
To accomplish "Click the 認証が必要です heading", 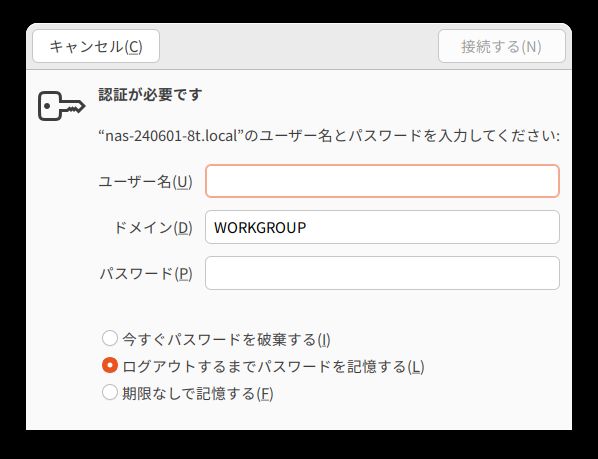I will pos(150,95).
